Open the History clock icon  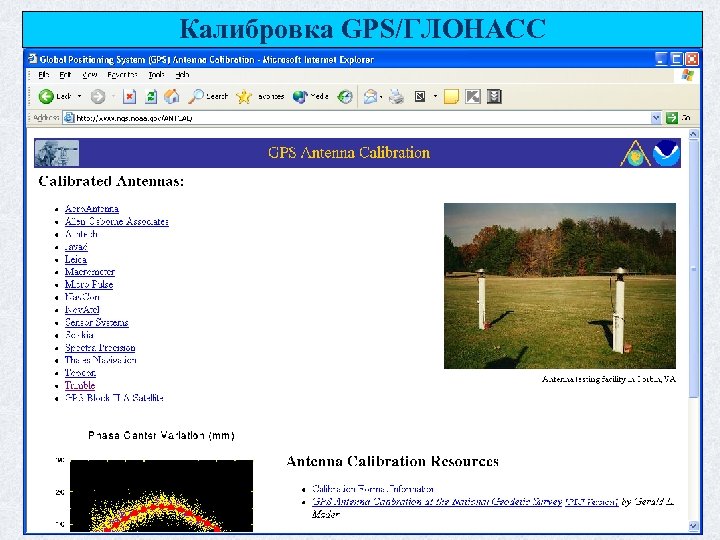[x=345, y=96]
